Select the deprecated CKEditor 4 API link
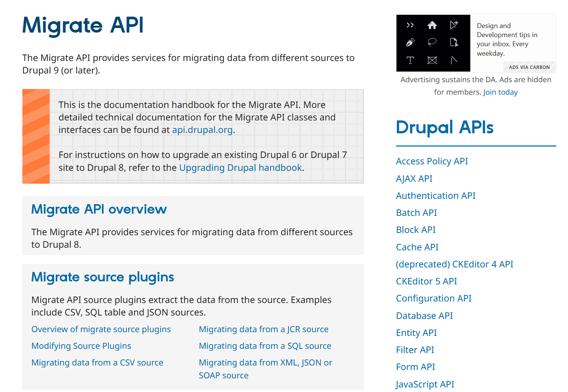This screenshot has height=392, width=568. (454, 264)
